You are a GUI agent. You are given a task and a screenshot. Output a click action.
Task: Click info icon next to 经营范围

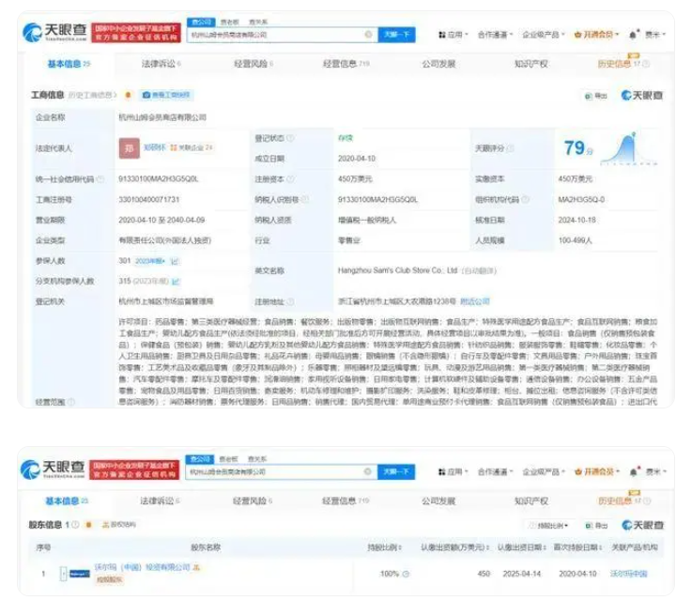(71, 402)
